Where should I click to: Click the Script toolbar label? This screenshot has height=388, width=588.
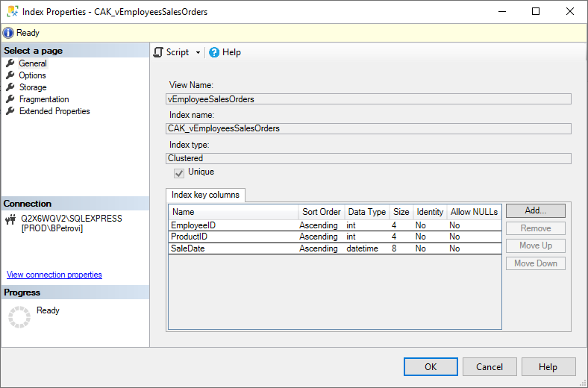click(178, 52)
